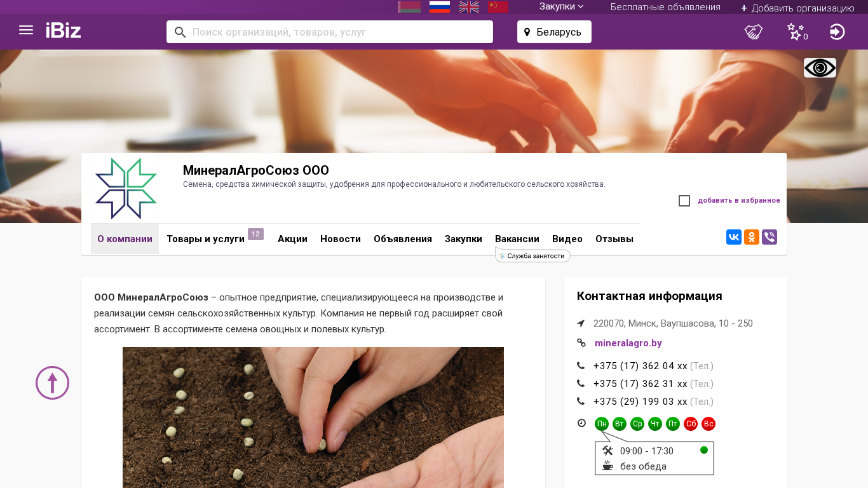
Task: Click the МинералАгроСоюз company logo
Action: (126, 189)
